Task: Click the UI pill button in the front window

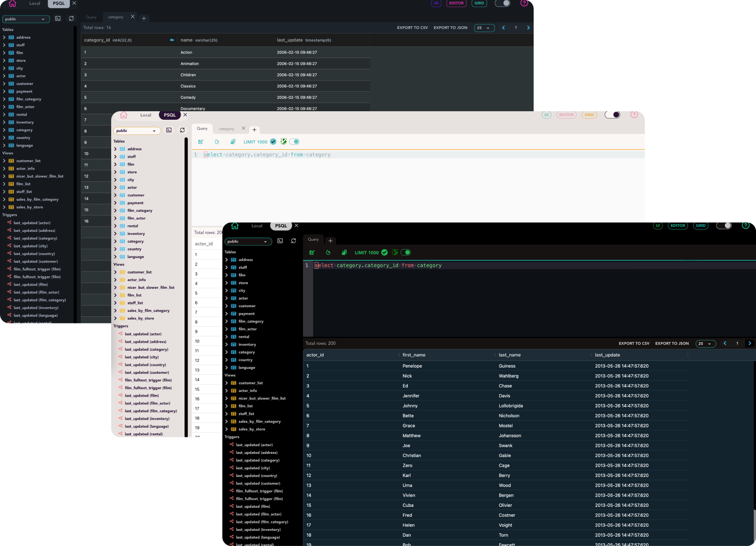Action: tap(658, 226)
